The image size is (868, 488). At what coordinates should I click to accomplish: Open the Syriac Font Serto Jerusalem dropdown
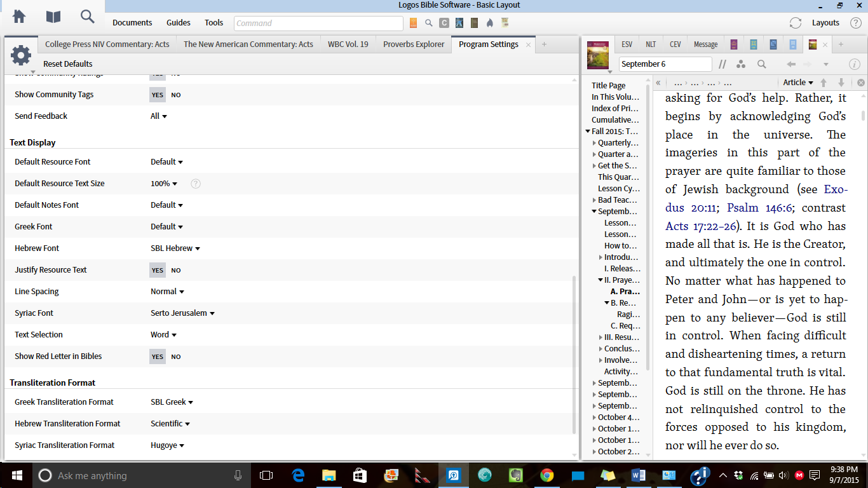tap(183, 313)
